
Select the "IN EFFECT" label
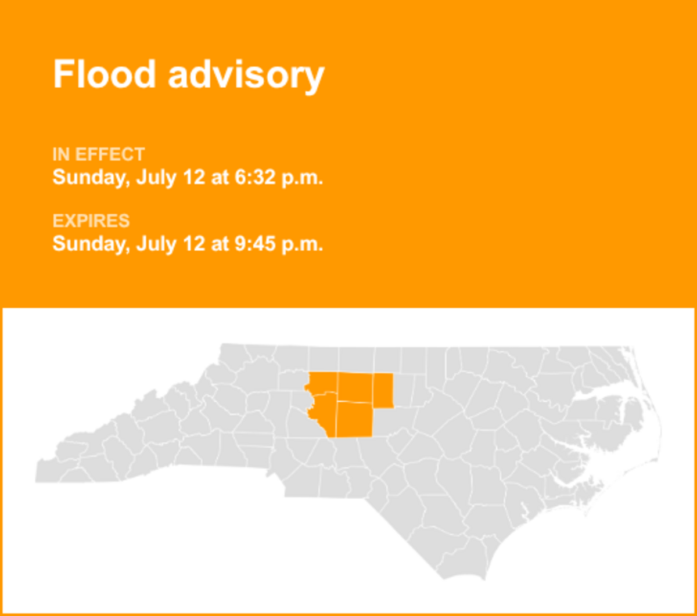click(99, 155)
